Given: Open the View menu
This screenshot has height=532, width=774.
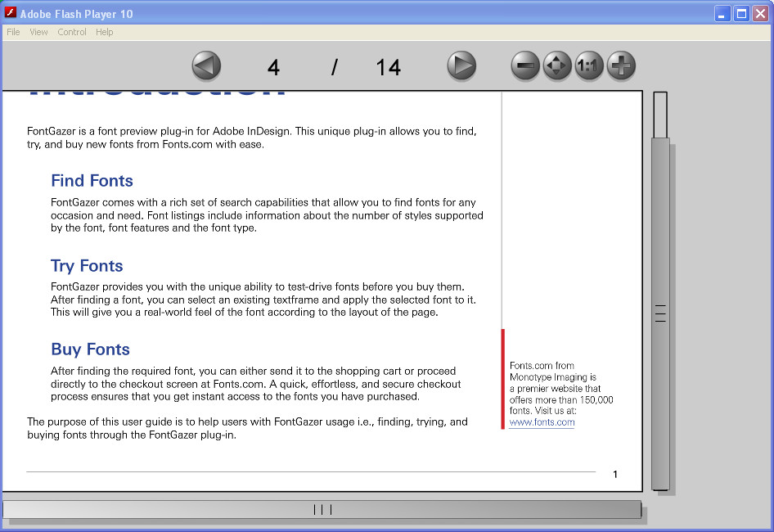Looking at the screenshot, I should pos(38,32).
